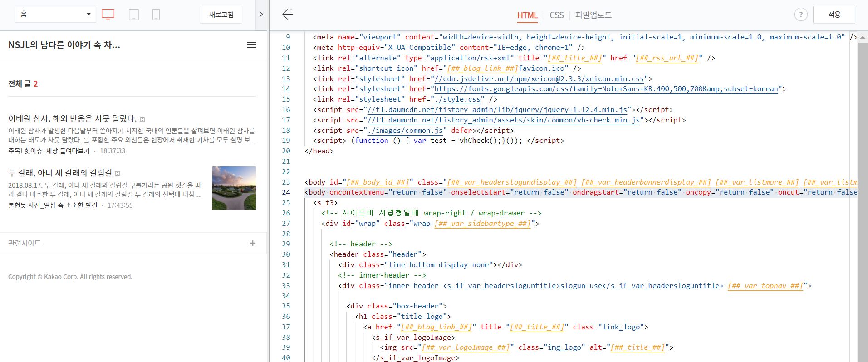Click the 새로고침 refresh button
Image resolution: width=868 pixels, height=362 pixels.
(x=221, y=15)
